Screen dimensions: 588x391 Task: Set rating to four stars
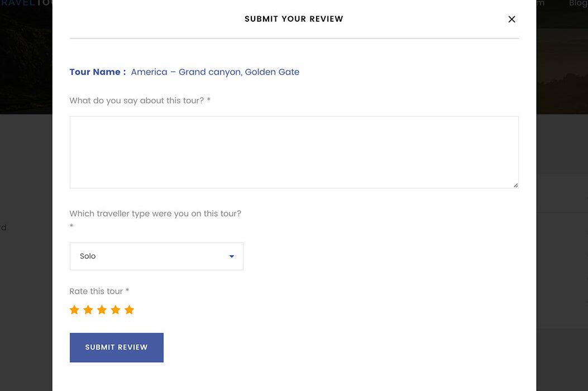click(x=116, y=309)
